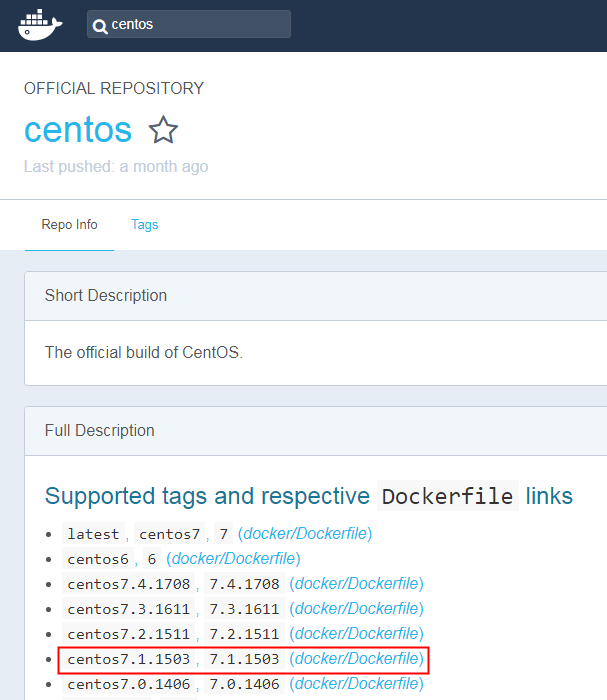Select the 'centos7.1.1503' tag text
This screenshot has width=607, height=700.
(129, 659)
